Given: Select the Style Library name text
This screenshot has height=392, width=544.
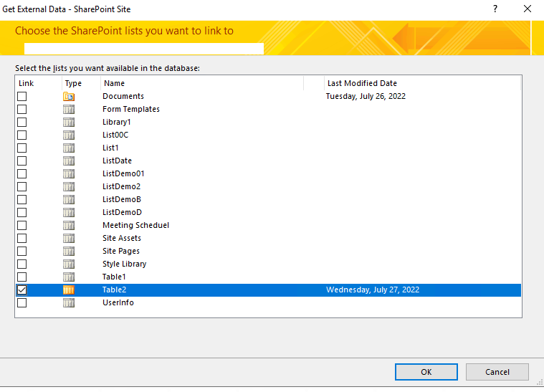Looking at the screenshot, I should pyautogui.click(x=125, y=264).
